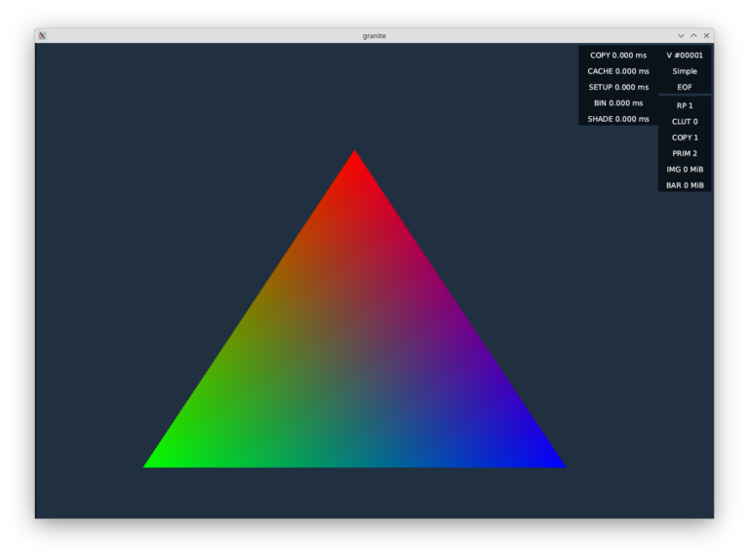Click the COPY 1 counter

[685, 138]
